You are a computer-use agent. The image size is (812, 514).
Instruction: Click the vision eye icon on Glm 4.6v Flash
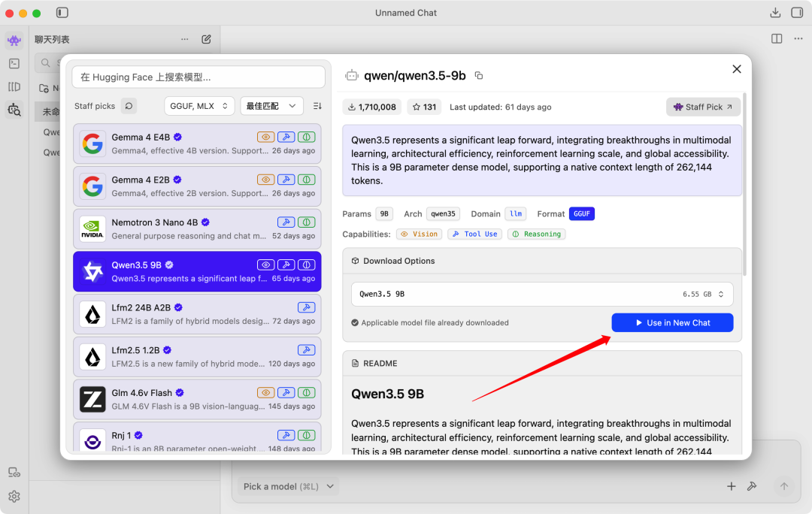point(265,392)
